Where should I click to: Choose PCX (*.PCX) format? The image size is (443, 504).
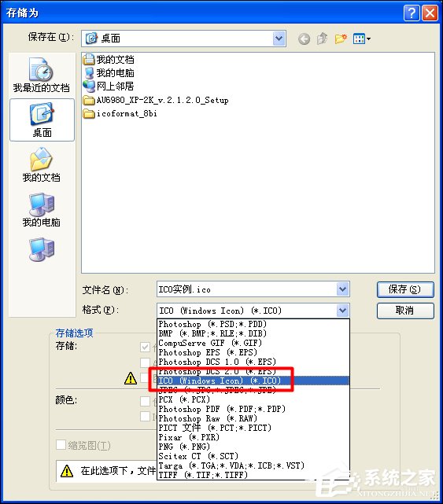253,399
